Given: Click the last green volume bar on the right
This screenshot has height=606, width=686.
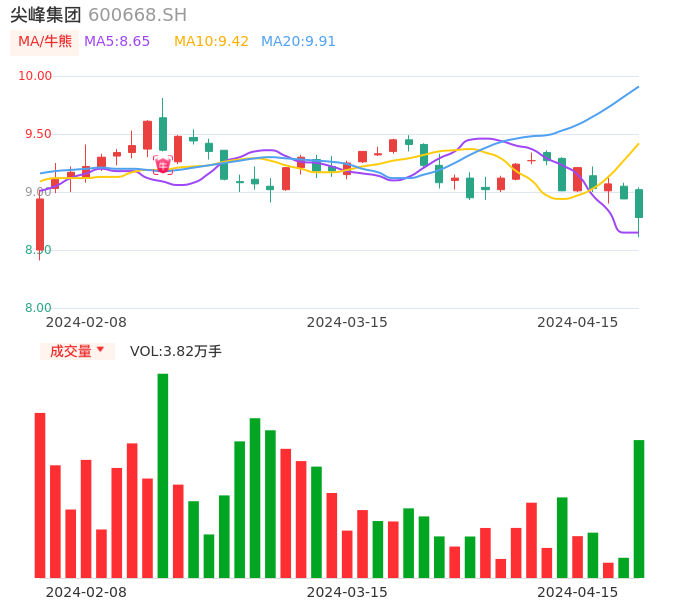Looking at the screenshot, I should [x=639, y=508].
